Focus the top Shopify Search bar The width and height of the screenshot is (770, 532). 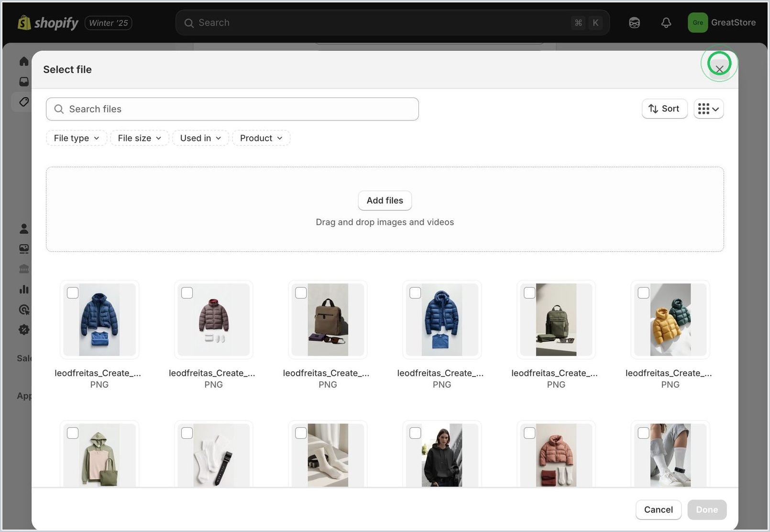pos(393,22)
